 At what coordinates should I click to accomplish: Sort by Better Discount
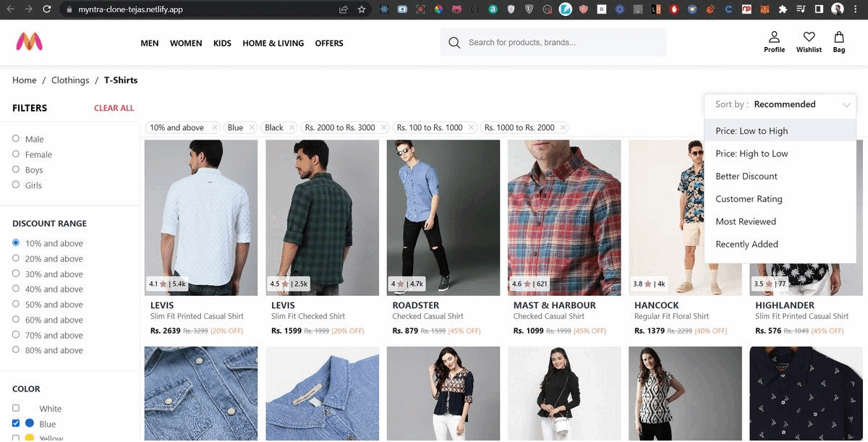(x=780, y=176)
